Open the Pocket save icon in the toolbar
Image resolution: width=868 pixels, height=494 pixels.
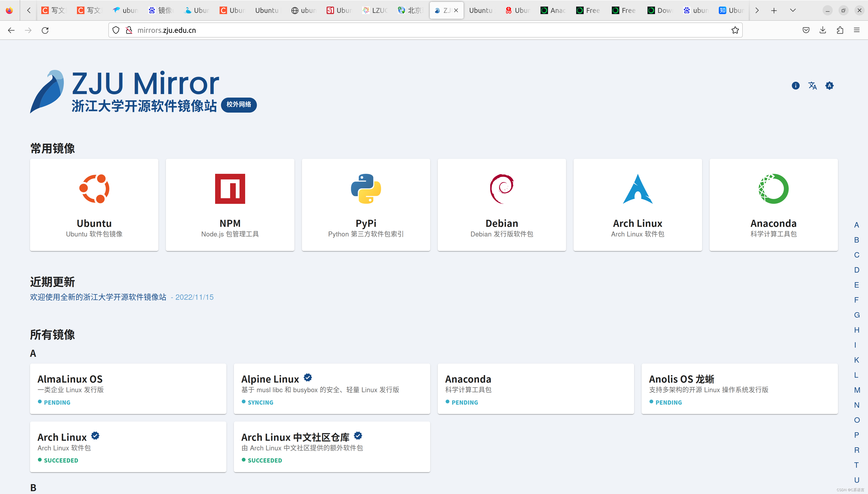click(806, 30)
